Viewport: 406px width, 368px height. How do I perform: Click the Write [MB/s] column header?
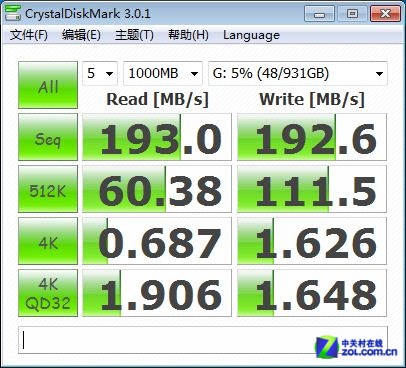[312, 99]
